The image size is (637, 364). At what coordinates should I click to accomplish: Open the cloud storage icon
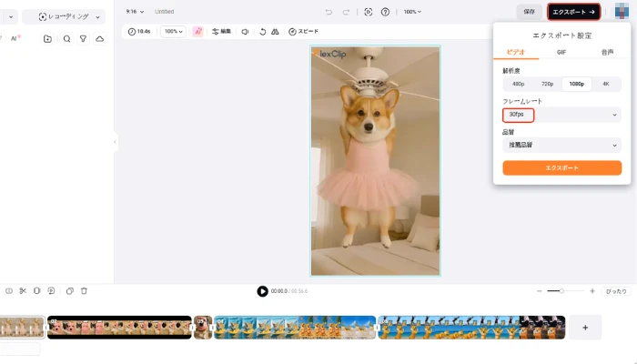pos(99,39)
